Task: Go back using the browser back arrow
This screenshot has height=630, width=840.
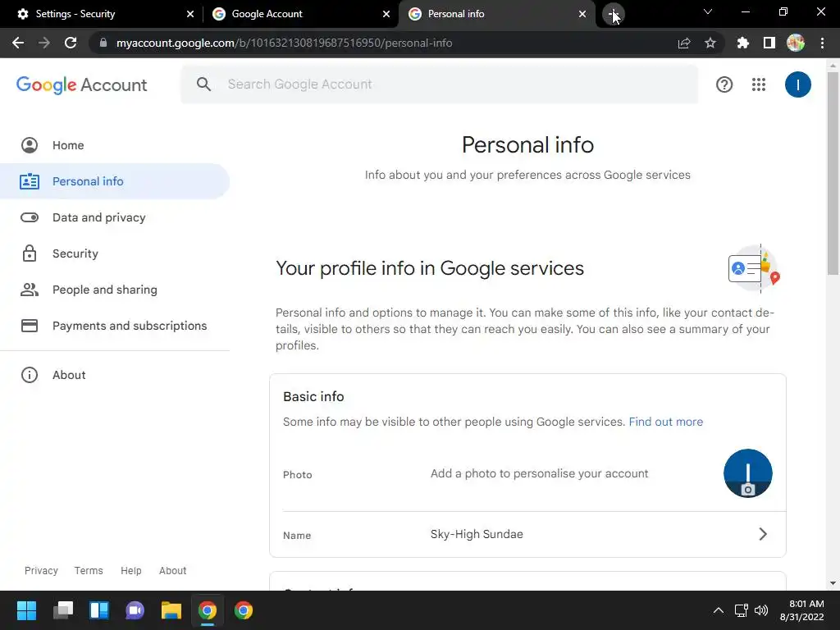Action: 18,43
